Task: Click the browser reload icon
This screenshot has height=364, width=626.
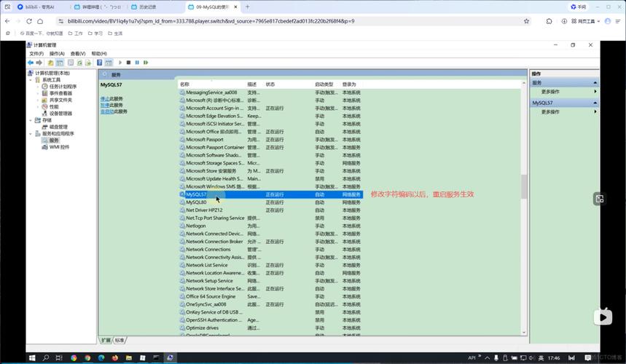Action: click(x=28, y=21)
